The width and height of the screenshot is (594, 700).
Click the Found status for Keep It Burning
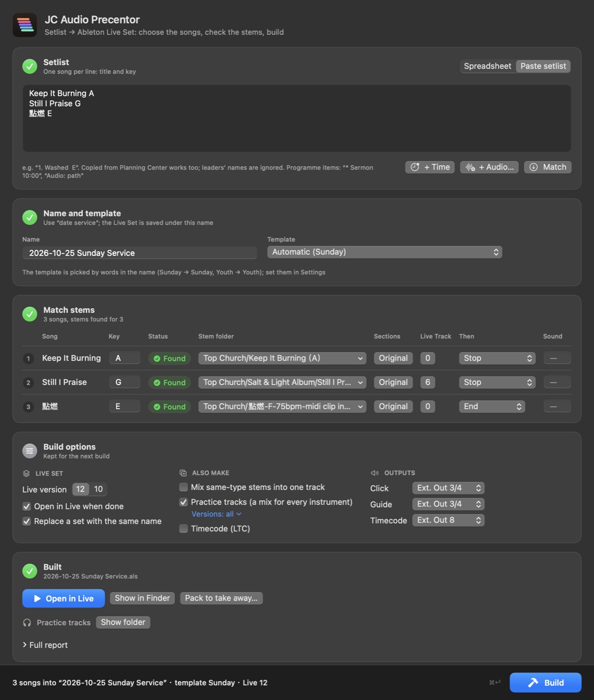pyautogui.click(x=169, y=358)
